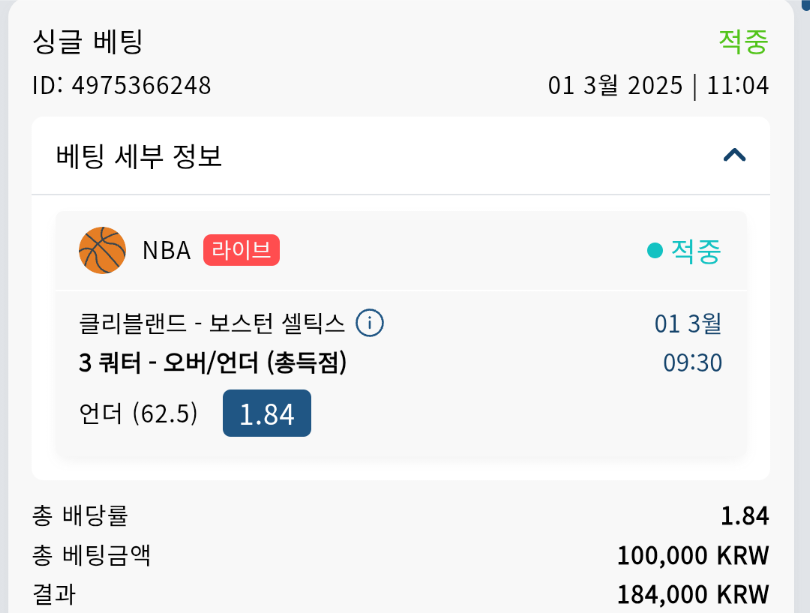Click the 3 쿼터 - 오버/언더 (총득점) market name
This screenshot has width=810, height=613.
[212, 363]
